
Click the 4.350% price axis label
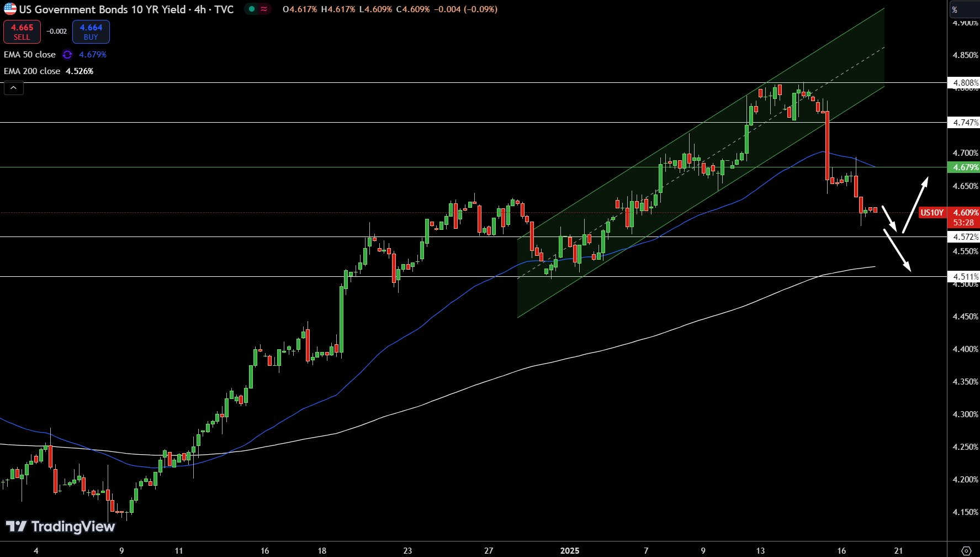point(965,382)
